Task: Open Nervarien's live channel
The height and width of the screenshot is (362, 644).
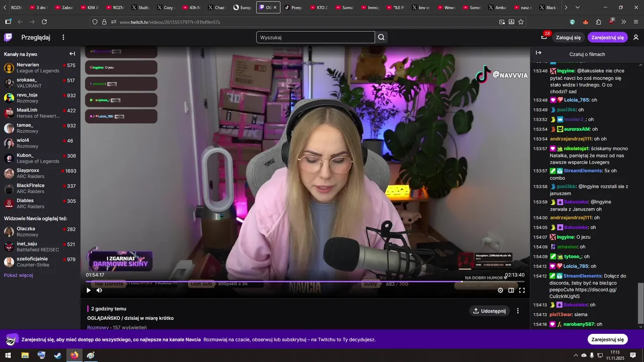Action: [x=40, y=68]
